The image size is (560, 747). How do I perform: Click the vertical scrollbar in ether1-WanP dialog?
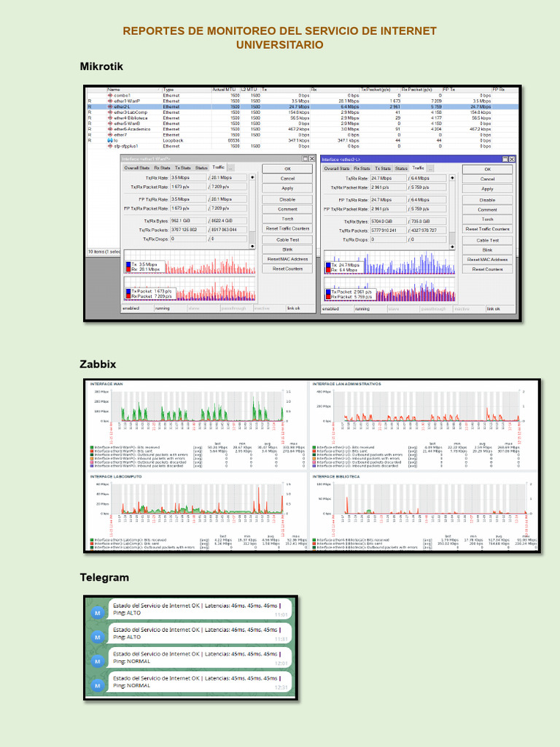(252, 212)
